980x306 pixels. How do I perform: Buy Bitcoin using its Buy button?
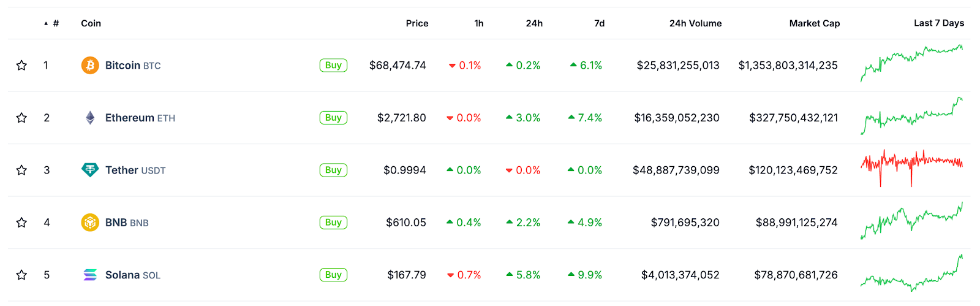click(333, 65)
